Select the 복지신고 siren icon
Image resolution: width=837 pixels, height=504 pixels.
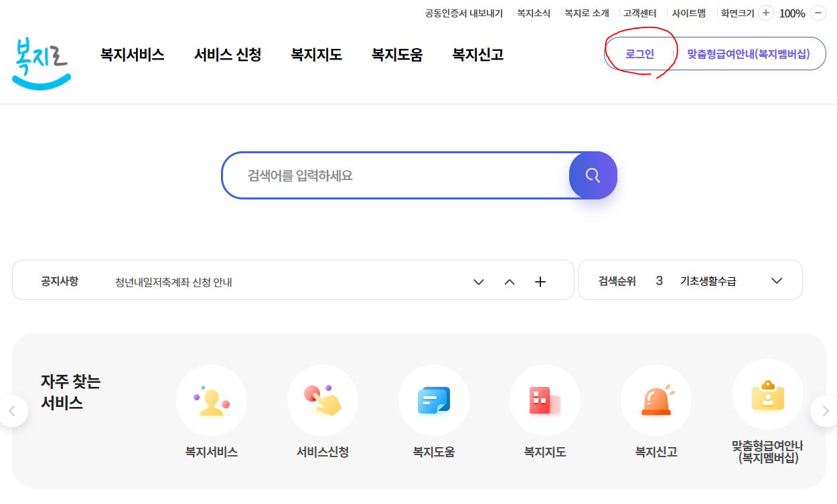coord(656,400)
